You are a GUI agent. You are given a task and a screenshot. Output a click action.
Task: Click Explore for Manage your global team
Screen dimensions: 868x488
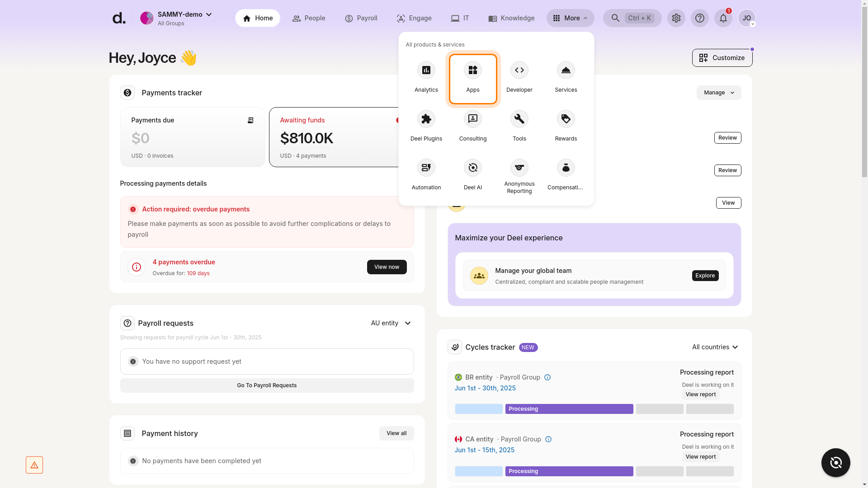(705, 276)
